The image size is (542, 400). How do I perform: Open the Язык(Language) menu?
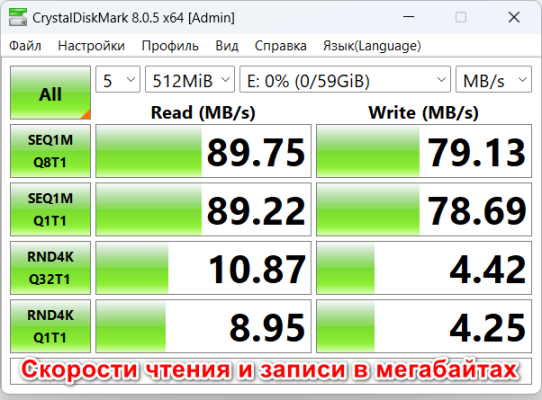tap(372, 46)
